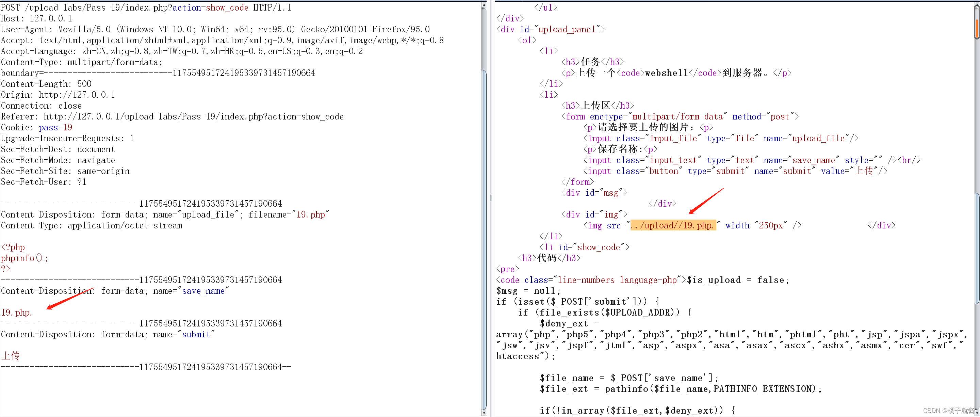
Task: Click the phpinfo(); line in request body
Action: (x=24, y=258)
